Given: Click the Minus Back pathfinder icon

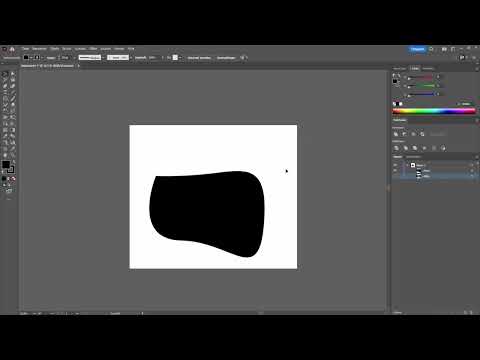Looking at the screenshot, I should pyautogui.click(x=443, y=148).
